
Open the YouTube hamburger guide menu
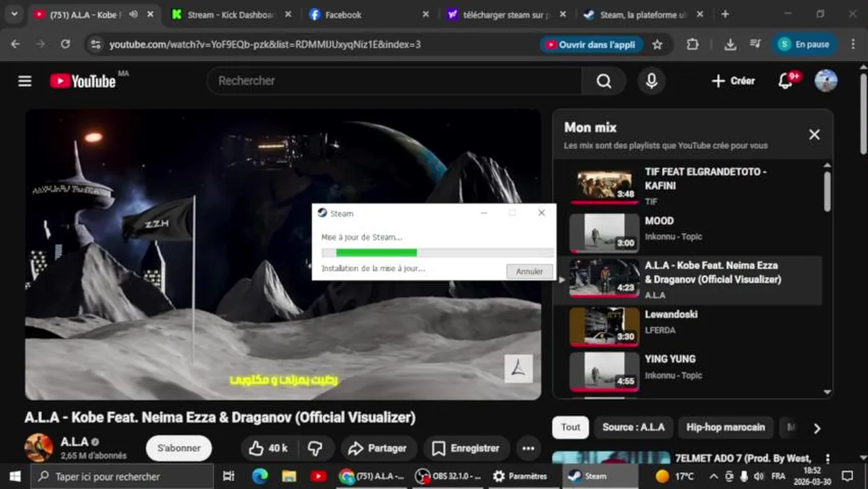click(x=25, y=81)
